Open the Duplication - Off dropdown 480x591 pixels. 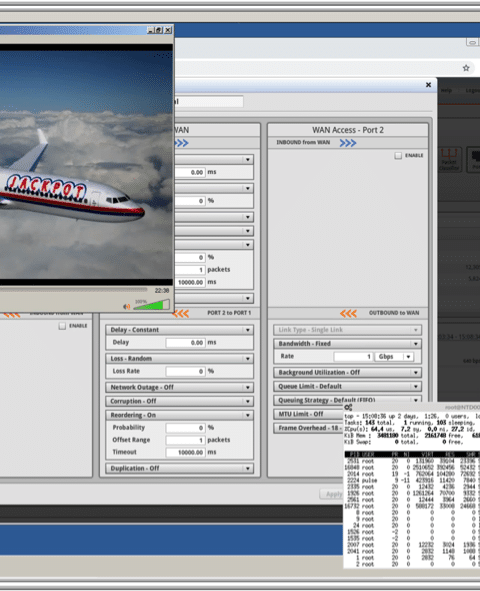[179, 468]
